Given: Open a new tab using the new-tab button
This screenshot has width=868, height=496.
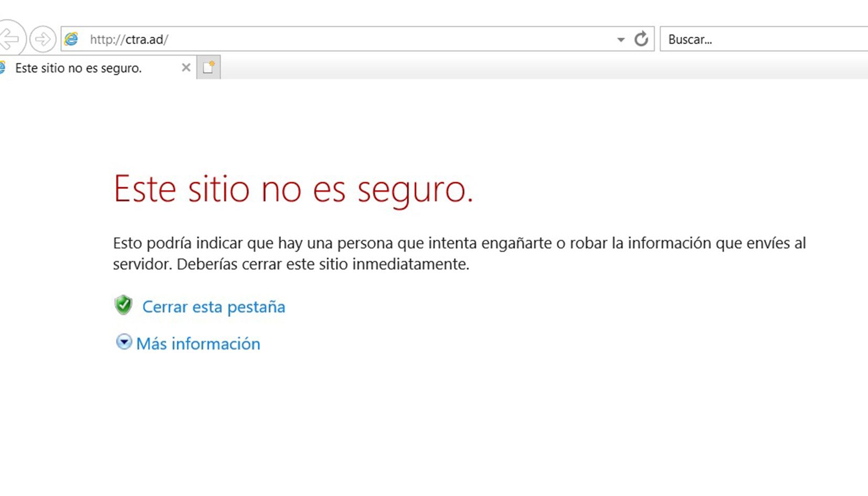Looking at the screenshot, I should coord(208,67).
